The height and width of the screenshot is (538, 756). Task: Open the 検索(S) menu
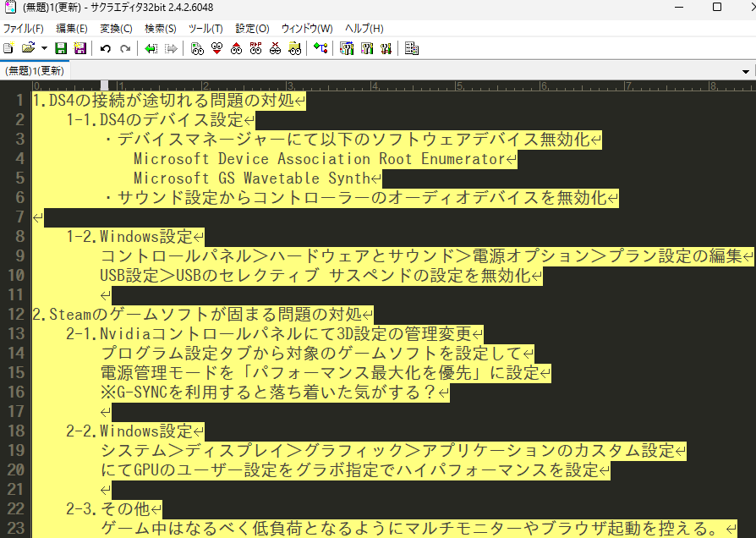161,29
